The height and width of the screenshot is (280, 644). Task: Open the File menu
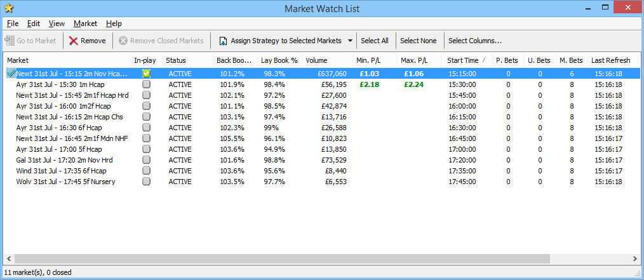(13, 23)
